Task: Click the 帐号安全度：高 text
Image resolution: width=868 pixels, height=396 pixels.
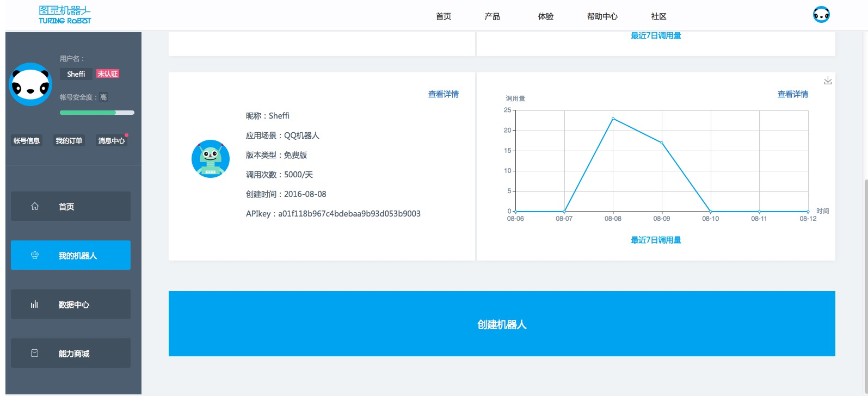Action: [84, 97]
